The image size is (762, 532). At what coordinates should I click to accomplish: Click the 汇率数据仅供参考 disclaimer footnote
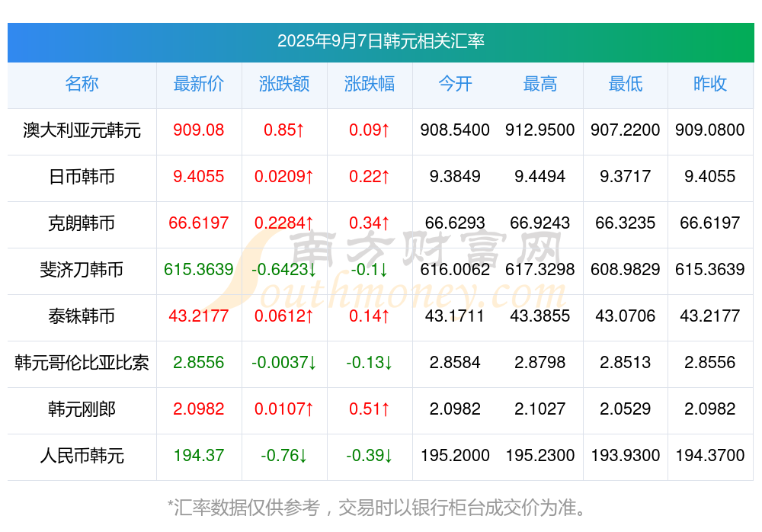[x=378, y=508]
